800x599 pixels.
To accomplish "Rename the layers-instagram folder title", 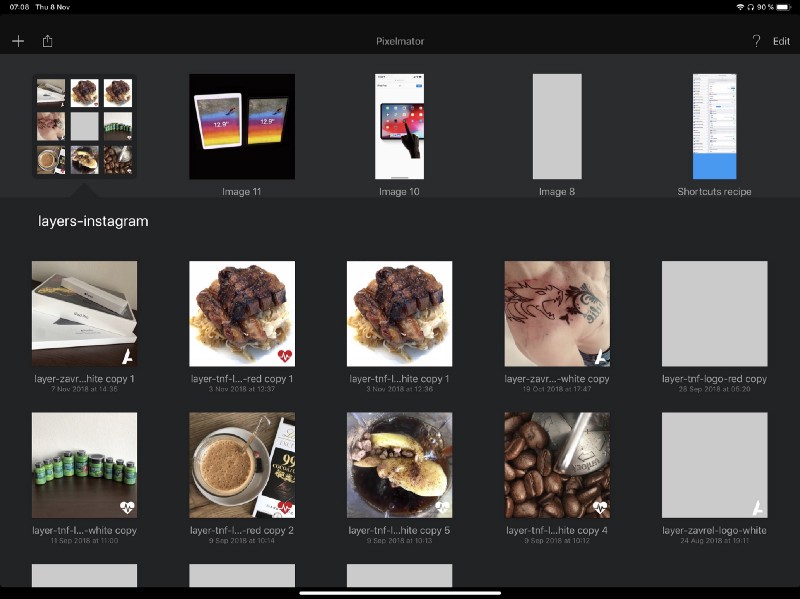I will [93, 221].
